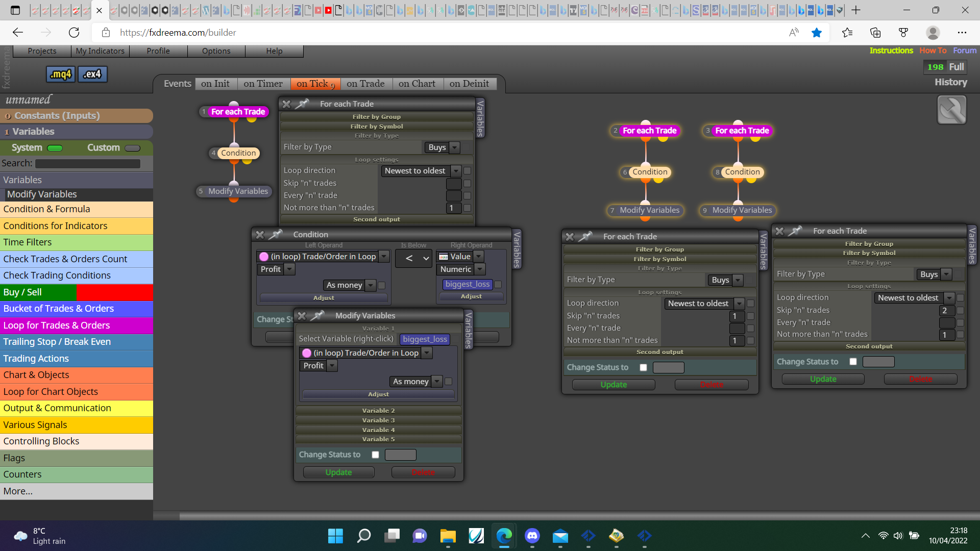
Task: Click the hammer tool icon
Action: pyautogui.click(x=951, y=110)
